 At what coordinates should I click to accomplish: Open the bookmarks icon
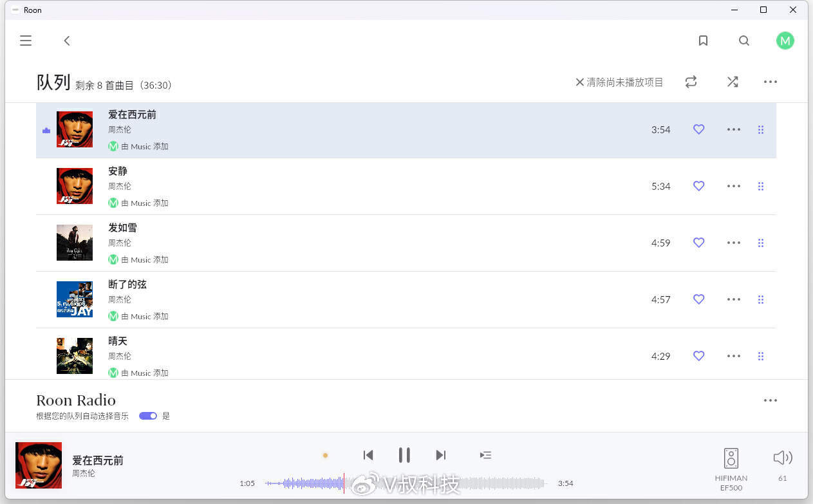tap(703, 41)
